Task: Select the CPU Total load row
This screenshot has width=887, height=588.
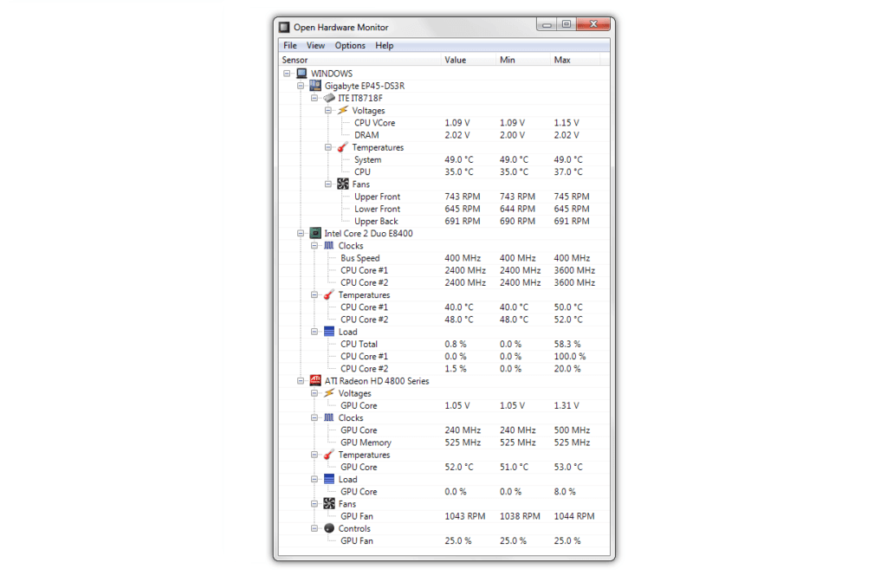Action: 444,345
